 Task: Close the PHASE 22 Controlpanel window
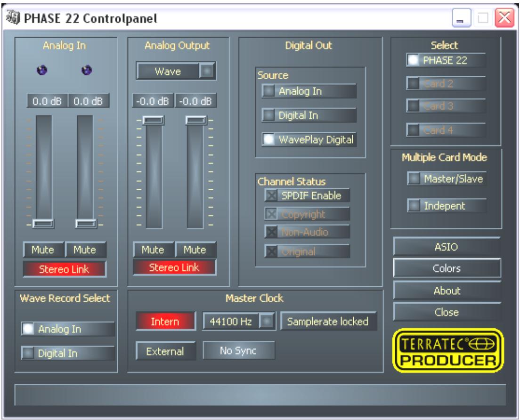point(504,18)
